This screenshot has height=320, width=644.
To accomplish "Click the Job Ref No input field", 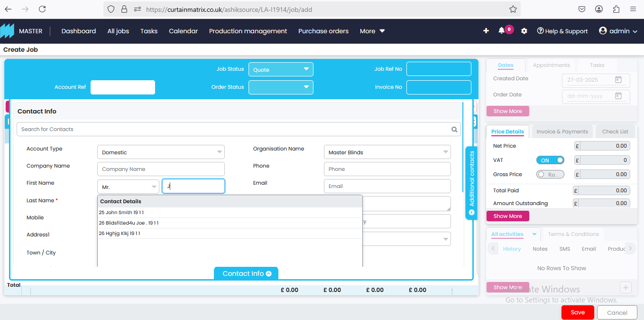I will pyautogui.click(x=439, y=69).
